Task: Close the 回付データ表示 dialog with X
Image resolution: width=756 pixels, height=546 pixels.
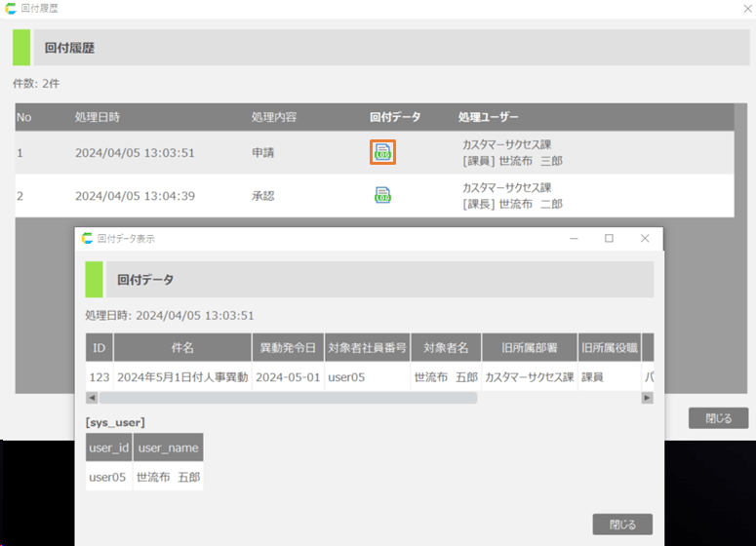Action: (x=644, y=238)
